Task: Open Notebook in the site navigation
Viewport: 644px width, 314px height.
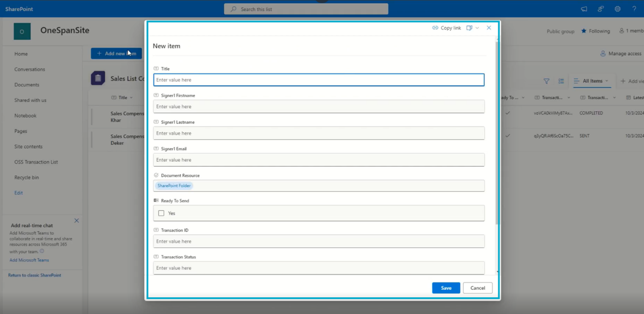Action: [x=25, y=116]
